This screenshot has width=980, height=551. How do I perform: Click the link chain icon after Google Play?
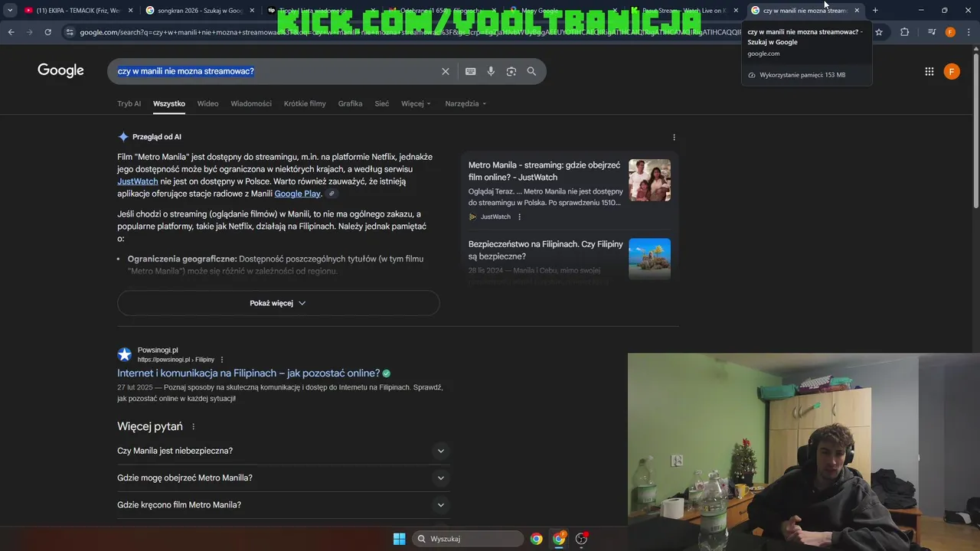(332, 194)
